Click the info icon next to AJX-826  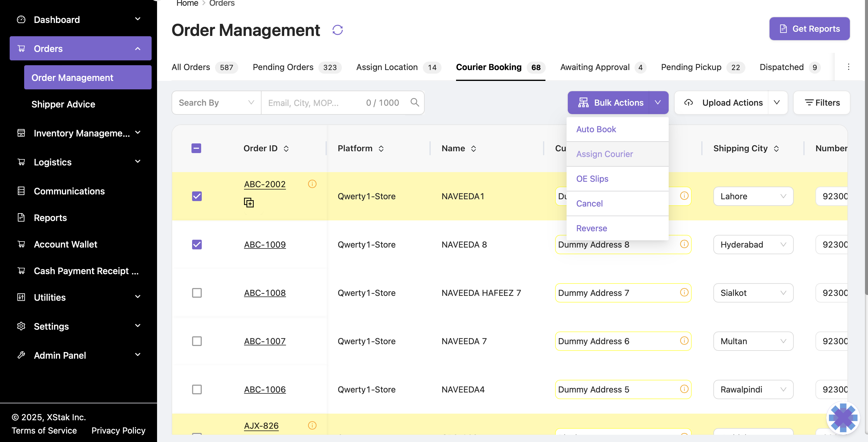[x=312, y=425]
